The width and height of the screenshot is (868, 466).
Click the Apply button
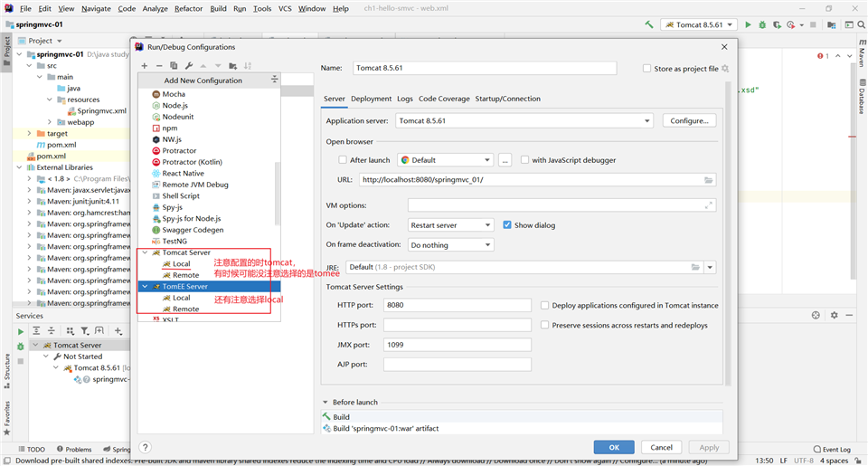click(709, 447)
